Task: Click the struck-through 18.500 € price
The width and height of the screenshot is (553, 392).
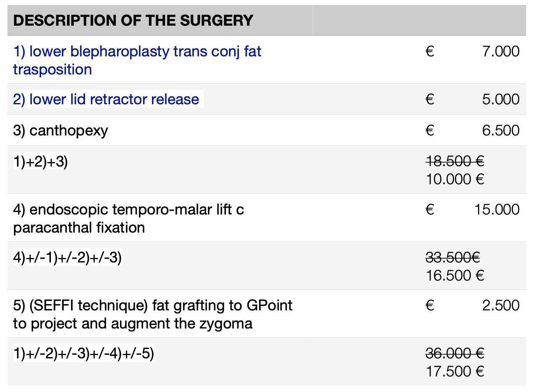Action: [x=455, y=161]
